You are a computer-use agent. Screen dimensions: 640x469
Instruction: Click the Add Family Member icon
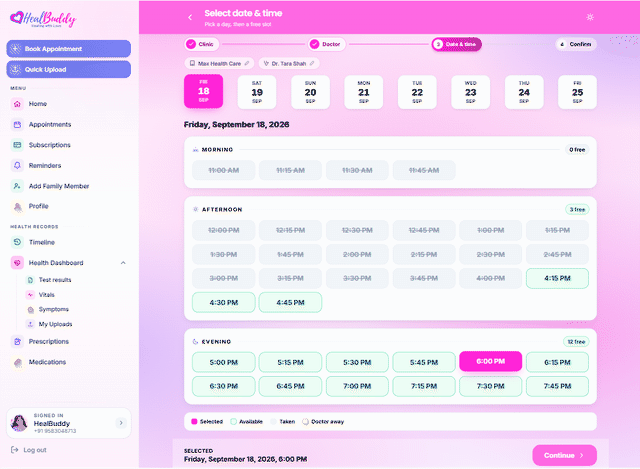(x=17, y=186)
